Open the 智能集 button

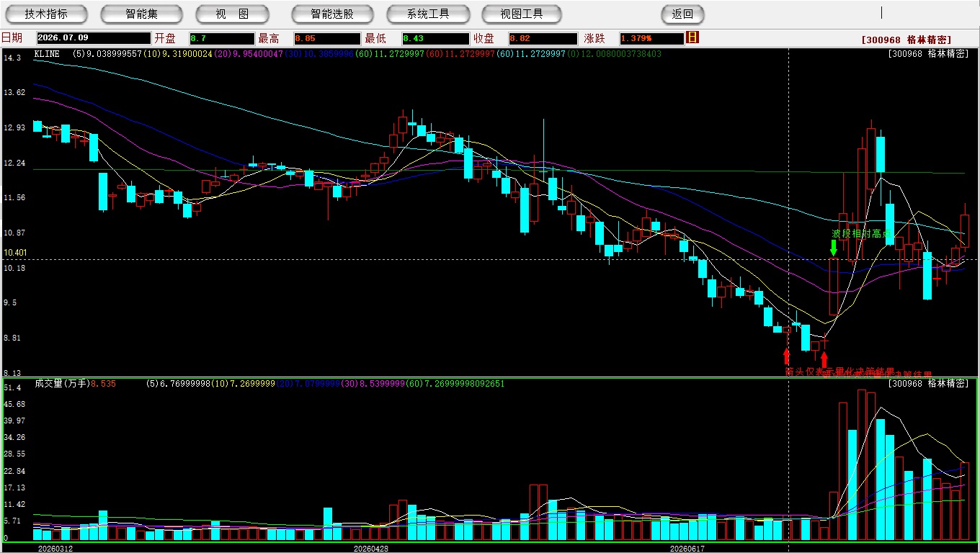141,14
